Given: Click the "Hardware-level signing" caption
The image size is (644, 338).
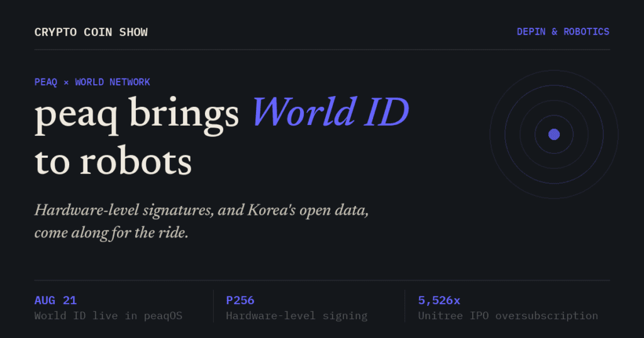Looking at the screenshot, I should [297, 316].
